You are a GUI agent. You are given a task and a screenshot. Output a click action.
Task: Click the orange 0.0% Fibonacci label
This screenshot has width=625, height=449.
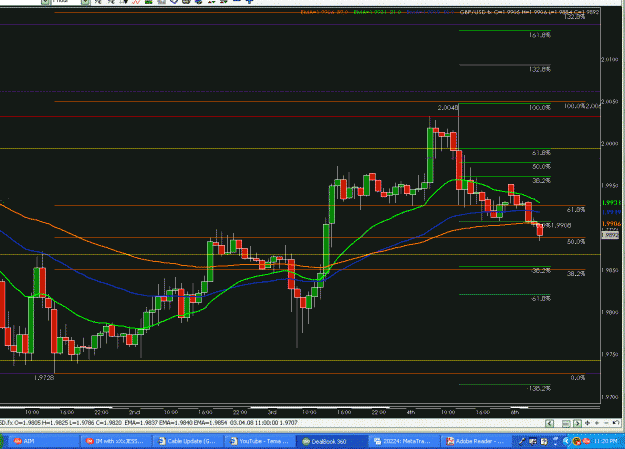(x=578, y=378)
